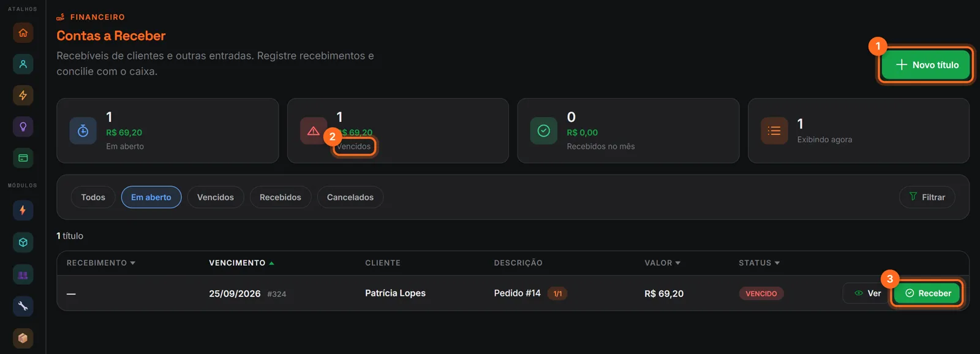Switch to the Cancelados filter tab
This screenshot has width=980, height=354.
[350, 197]
